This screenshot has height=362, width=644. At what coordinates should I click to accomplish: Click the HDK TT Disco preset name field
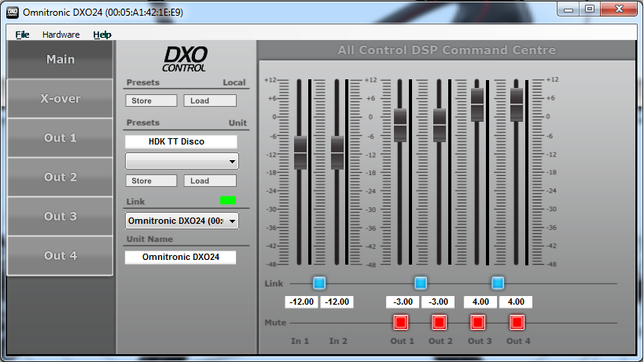[181, 142]
